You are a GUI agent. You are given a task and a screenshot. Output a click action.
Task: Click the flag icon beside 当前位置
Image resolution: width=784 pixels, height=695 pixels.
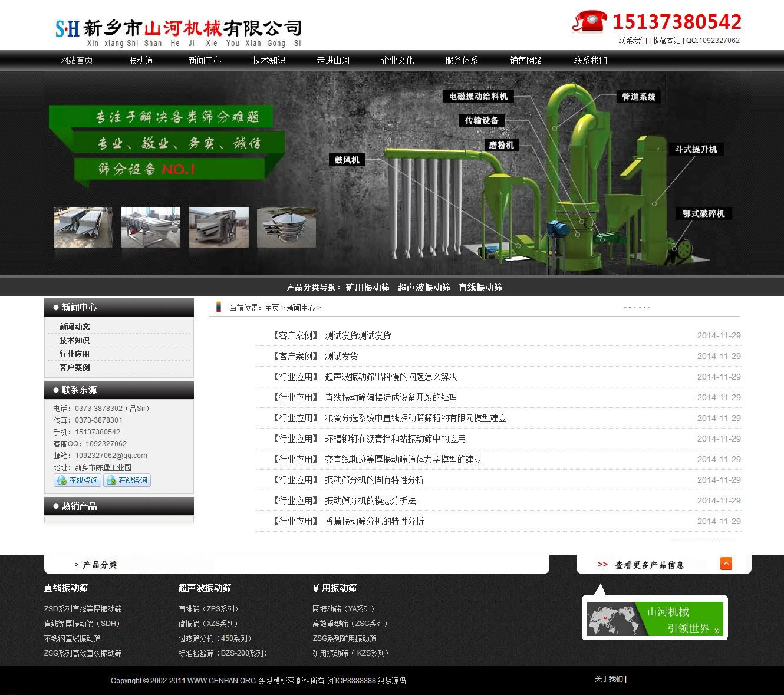[218, 307]
